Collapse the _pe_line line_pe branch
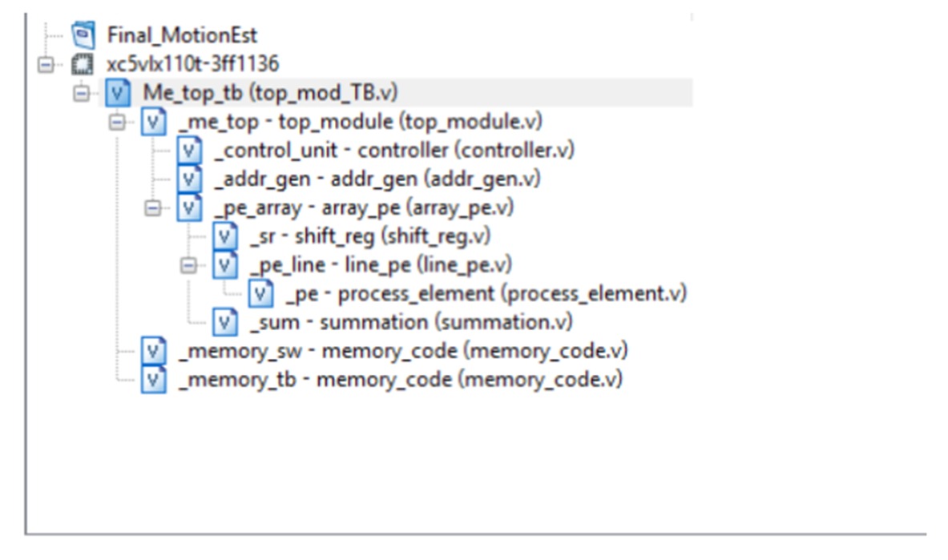This screenshot has width=948, height=560. (x=188, y=265)
